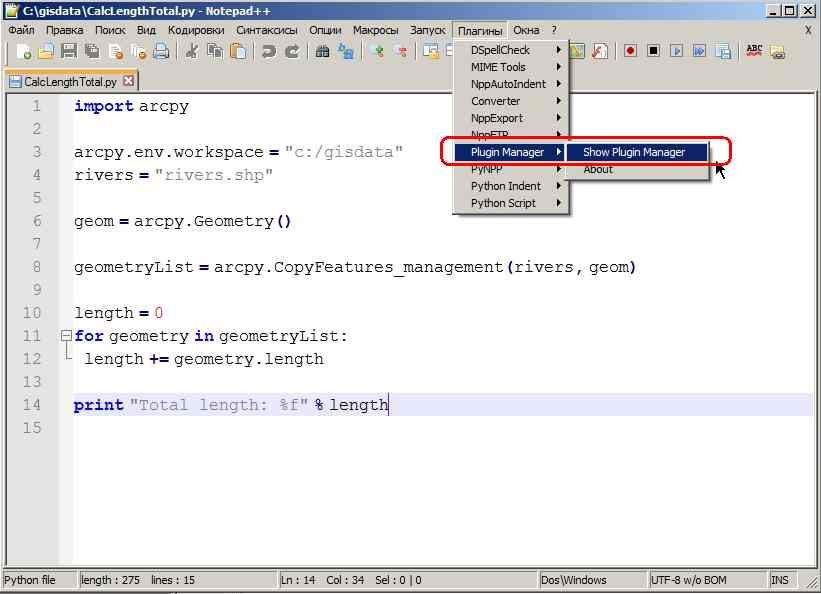Open the Макросы menu
This screenshot has width=821, height=594.
(375, 30)
